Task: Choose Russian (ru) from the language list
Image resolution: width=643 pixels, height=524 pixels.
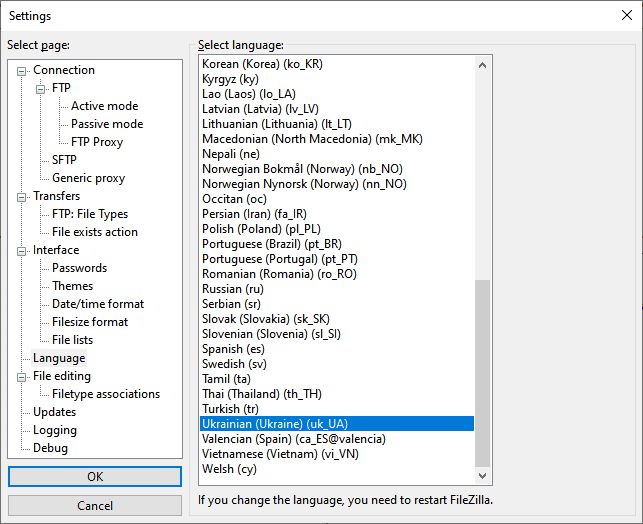Action: pos(232,289)
